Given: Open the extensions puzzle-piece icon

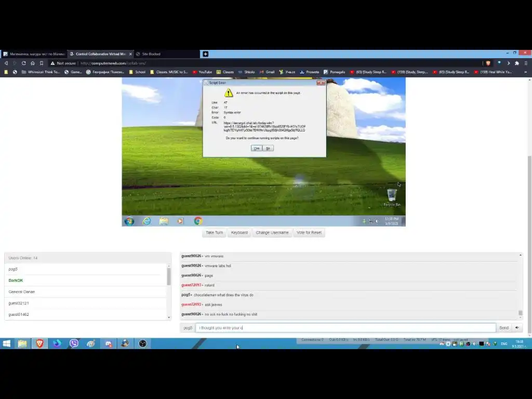Looking at the screenshot, I should coord(517,63).
